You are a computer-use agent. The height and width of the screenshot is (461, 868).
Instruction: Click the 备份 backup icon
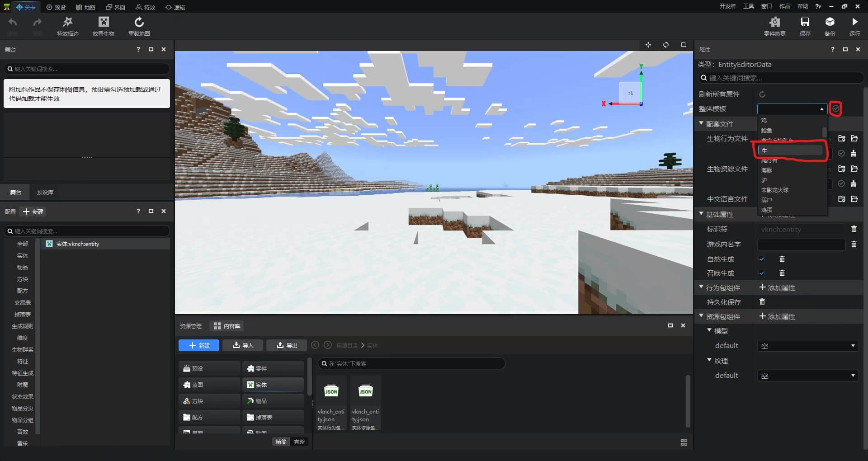[x=830, y=22]
